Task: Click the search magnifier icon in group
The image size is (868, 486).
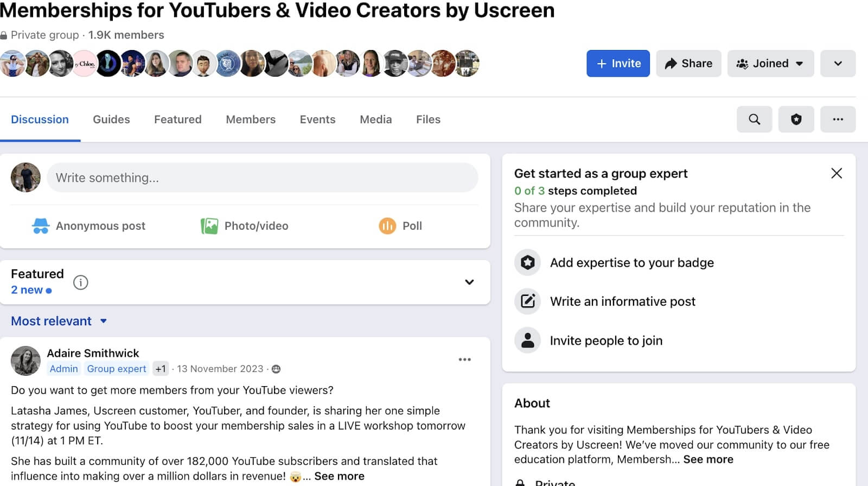Action: pos(754,119)
